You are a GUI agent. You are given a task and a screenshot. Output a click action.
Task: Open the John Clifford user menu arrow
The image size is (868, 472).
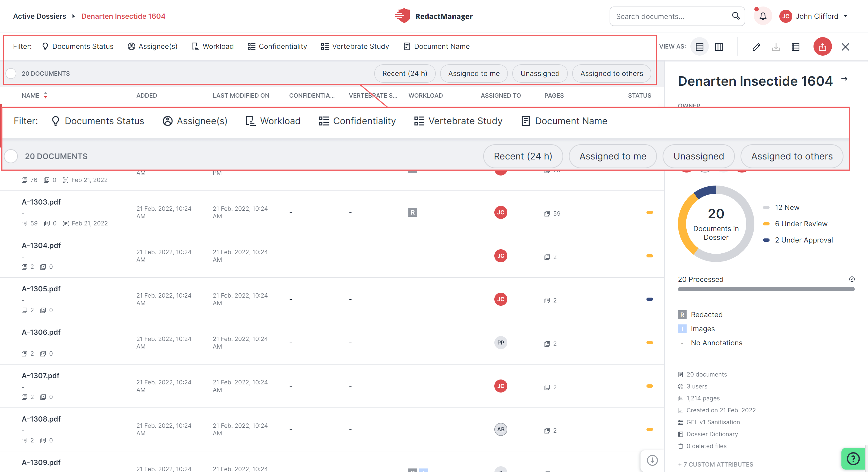(845, 16)
